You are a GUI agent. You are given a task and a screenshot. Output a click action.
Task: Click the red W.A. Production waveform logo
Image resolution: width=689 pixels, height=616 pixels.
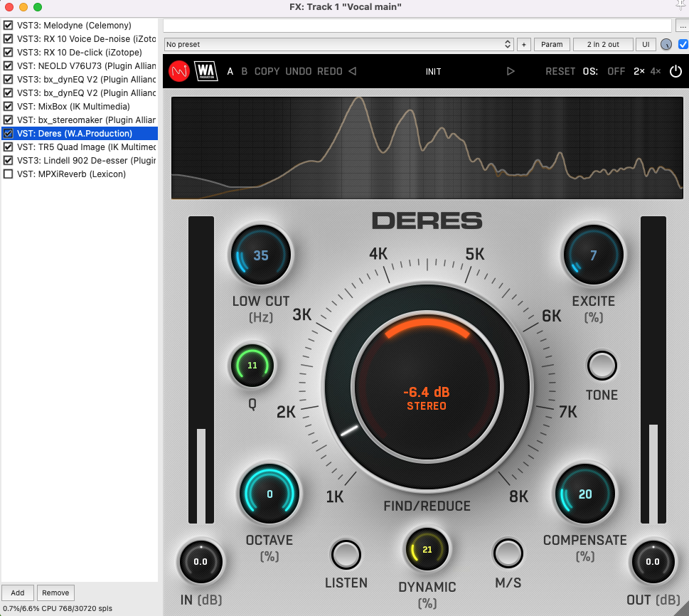click(x=179, y=71)
